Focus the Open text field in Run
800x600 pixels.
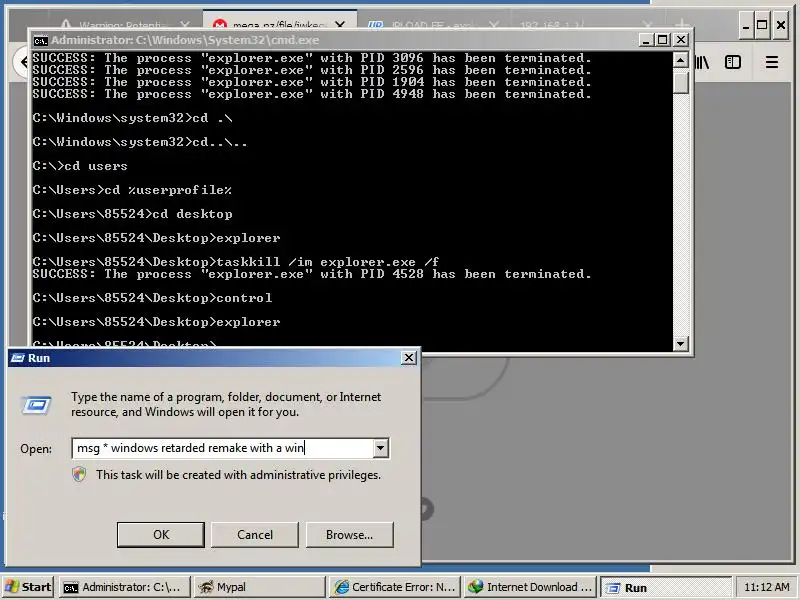pos(223,448)
